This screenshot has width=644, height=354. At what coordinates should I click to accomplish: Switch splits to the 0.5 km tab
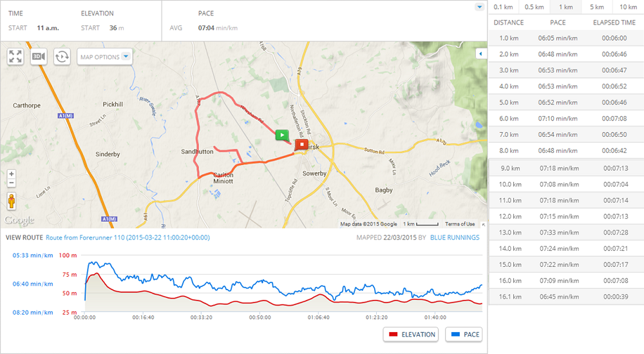(535, 7)
